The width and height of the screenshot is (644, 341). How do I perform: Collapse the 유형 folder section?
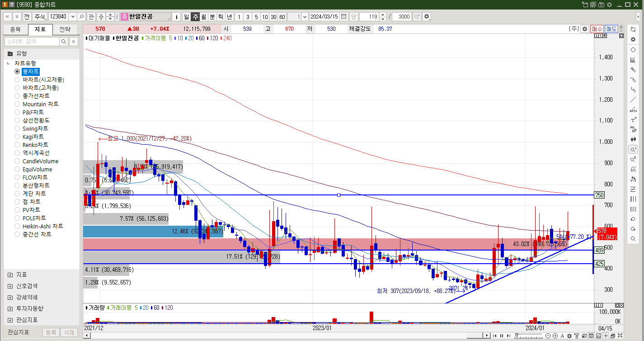[x=10, y=53]
